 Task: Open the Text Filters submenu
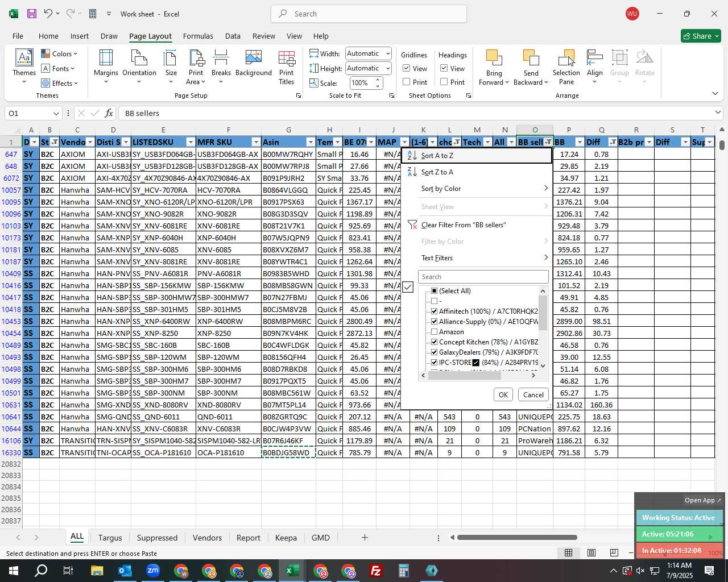coord(477,258)
